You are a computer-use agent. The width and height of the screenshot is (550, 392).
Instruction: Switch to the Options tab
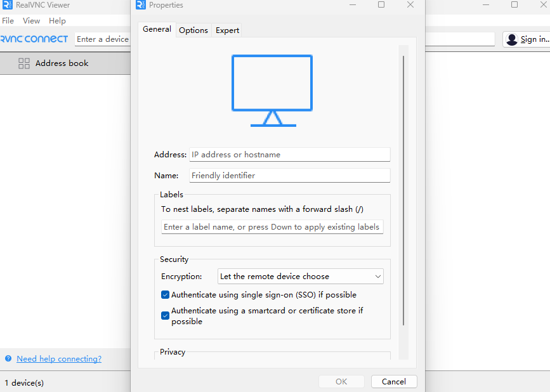193,30
